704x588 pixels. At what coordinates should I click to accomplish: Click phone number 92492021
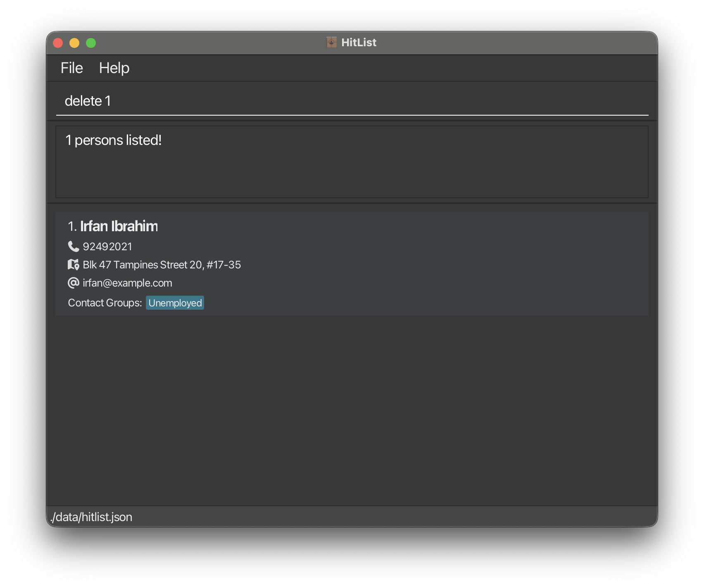pyautogui.click(x=107, y=247)
